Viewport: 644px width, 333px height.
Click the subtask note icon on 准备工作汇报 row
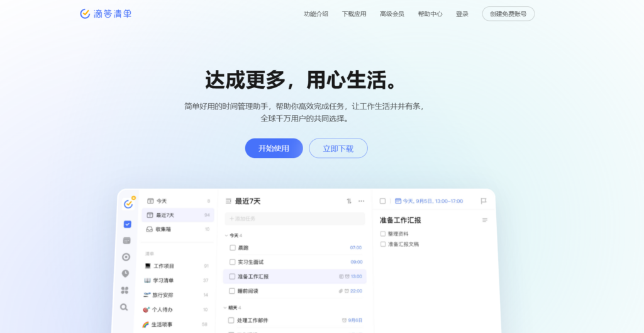point(341,276)
